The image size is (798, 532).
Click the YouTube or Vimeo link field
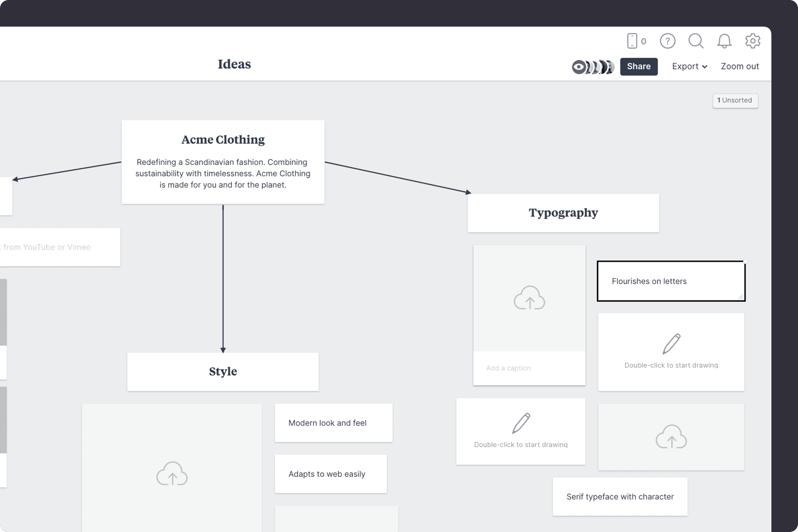coord(60,247)
